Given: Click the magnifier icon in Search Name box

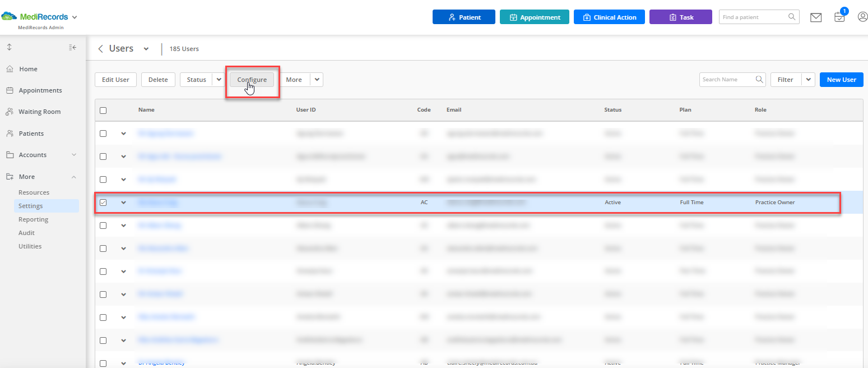Looking at the screenshot, I should coord(760,80).
